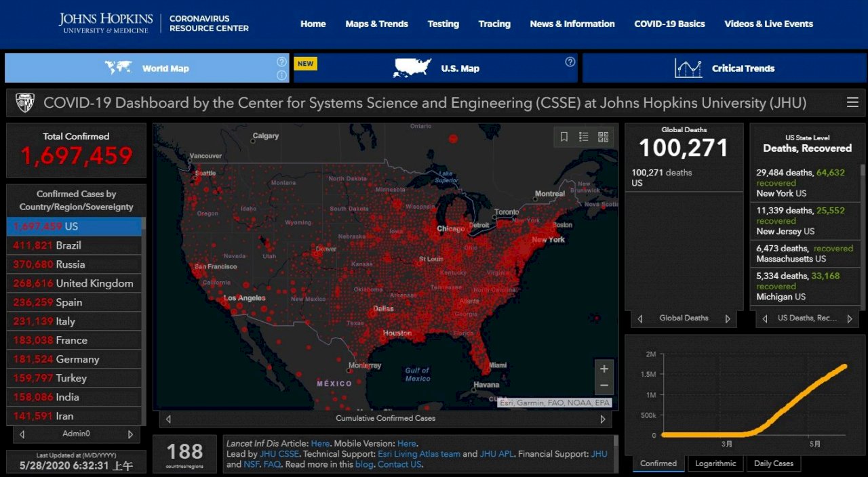868x477 pixels.
Task: Click the Johns Hopkins University & Medicine logo
Action: pos(106,23)
